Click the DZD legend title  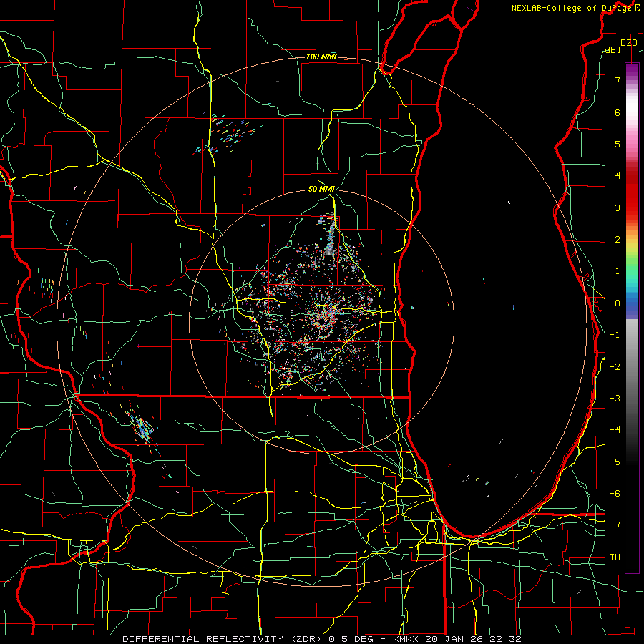[x=629, y=43]
